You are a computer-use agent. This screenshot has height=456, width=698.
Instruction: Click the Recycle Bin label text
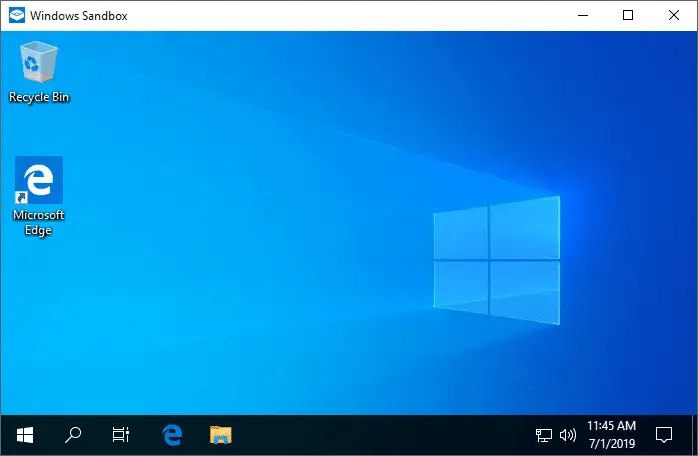[39, 97]
